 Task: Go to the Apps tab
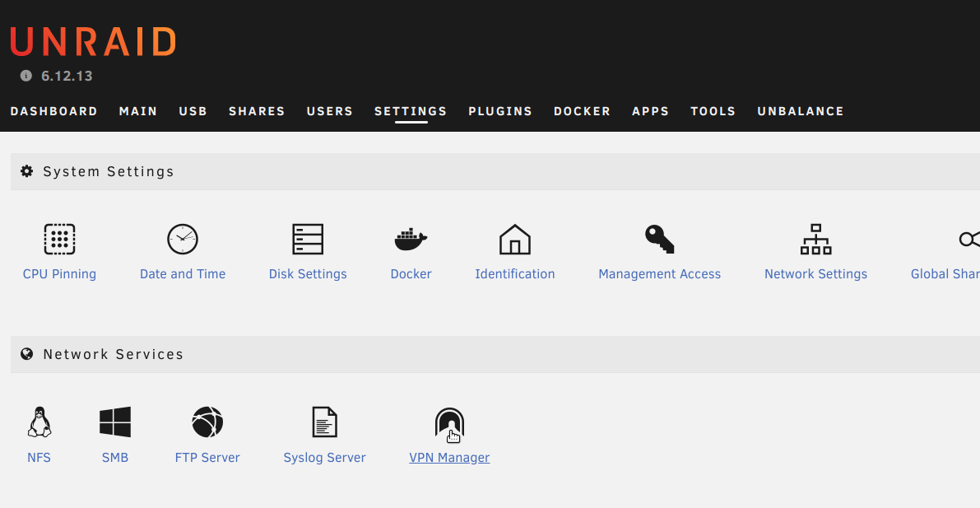650,111
